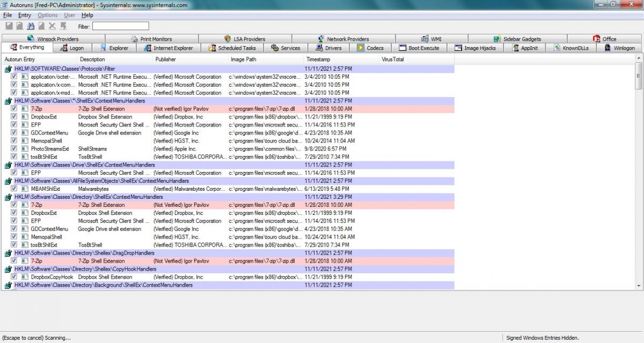Click registry icon of AllFileSystemObjects key row
Viewport: 644px width, 343px height.
pos(8,181)
